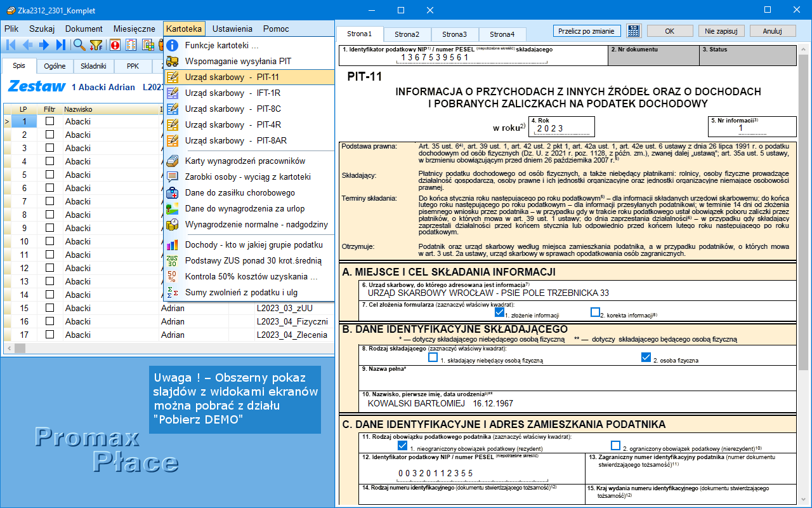Jump to the last record toolbar arrow
This screenshot has height=508, width=812.
pos(60,44)
